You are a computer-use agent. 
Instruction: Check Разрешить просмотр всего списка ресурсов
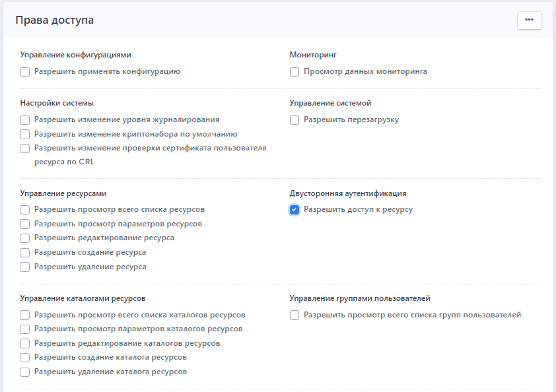point(25,210)
